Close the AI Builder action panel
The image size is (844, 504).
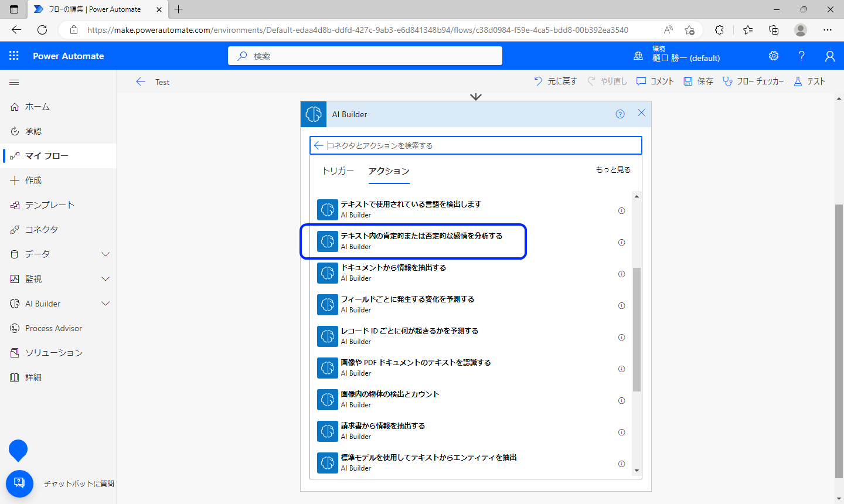coord(641,113)
